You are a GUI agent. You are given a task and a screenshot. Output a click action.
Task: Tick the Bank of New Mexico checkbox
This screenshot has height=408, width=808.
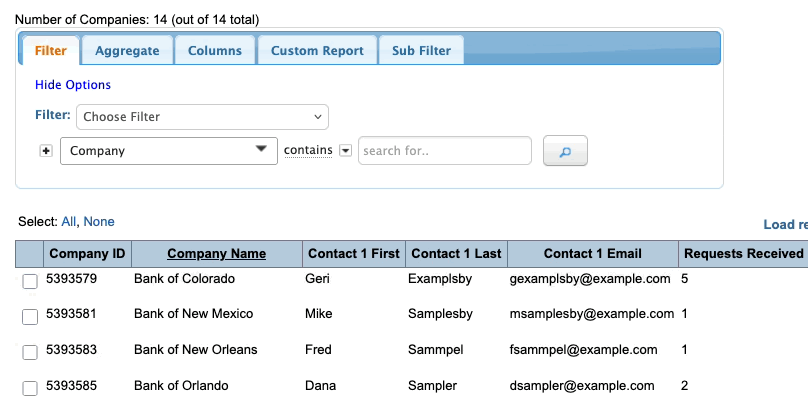(x=30, y=316)
